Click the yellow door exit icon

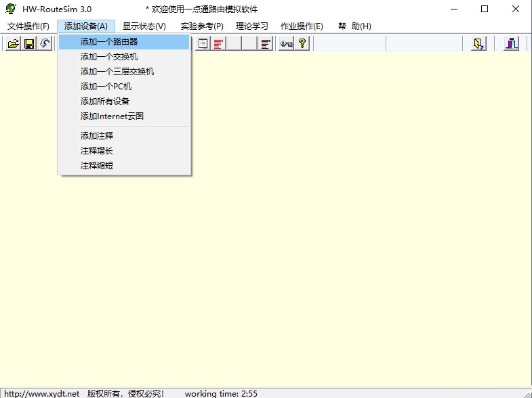(478, 43)
